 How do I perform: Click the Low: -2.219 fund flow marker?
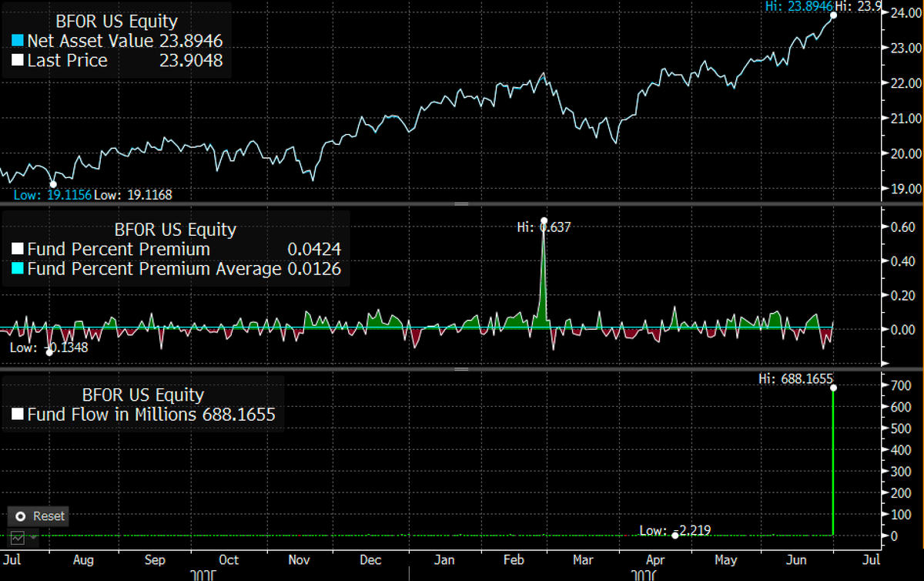click(x=675, y=536)
